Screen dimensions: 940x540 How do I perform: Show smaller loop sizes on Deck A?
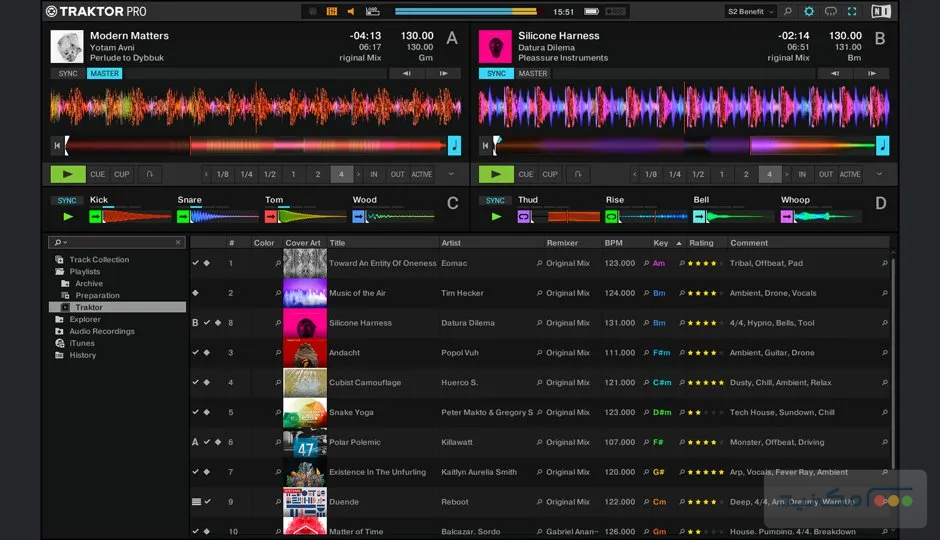[x=206, y=174]
